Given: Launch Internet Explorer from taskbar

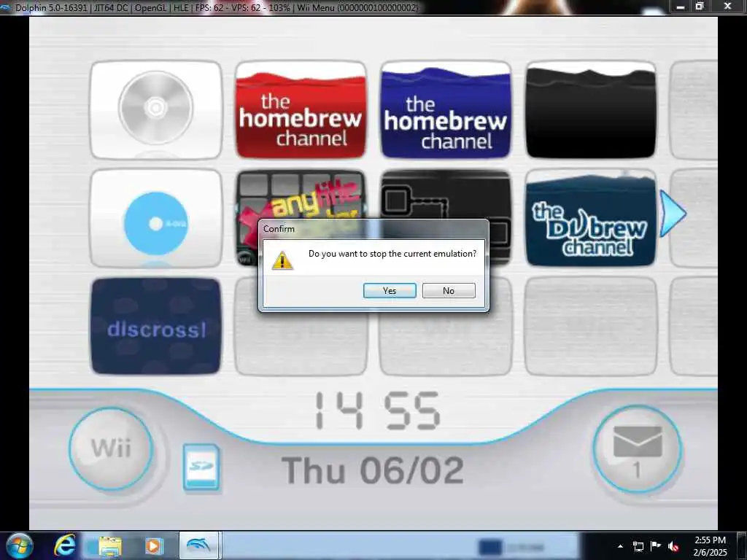Looking at the screenshot, I should 65,545.
